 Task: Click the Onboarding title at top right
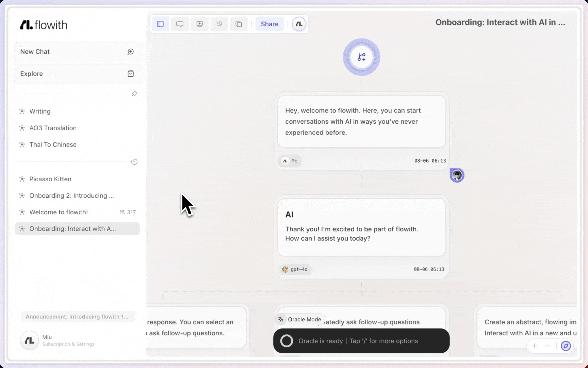500,22
